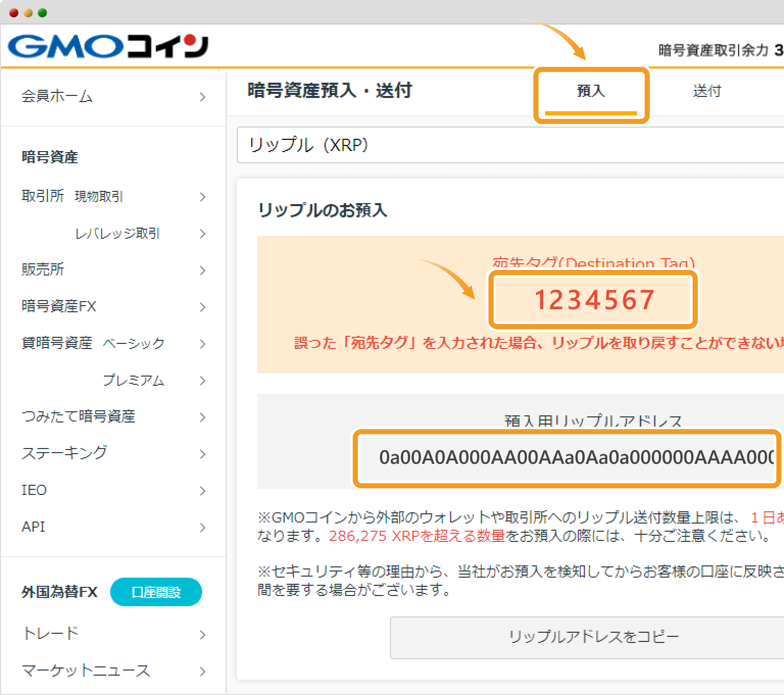Click the 口座開設 button for 外国為替FX

(x=156, y=592)
